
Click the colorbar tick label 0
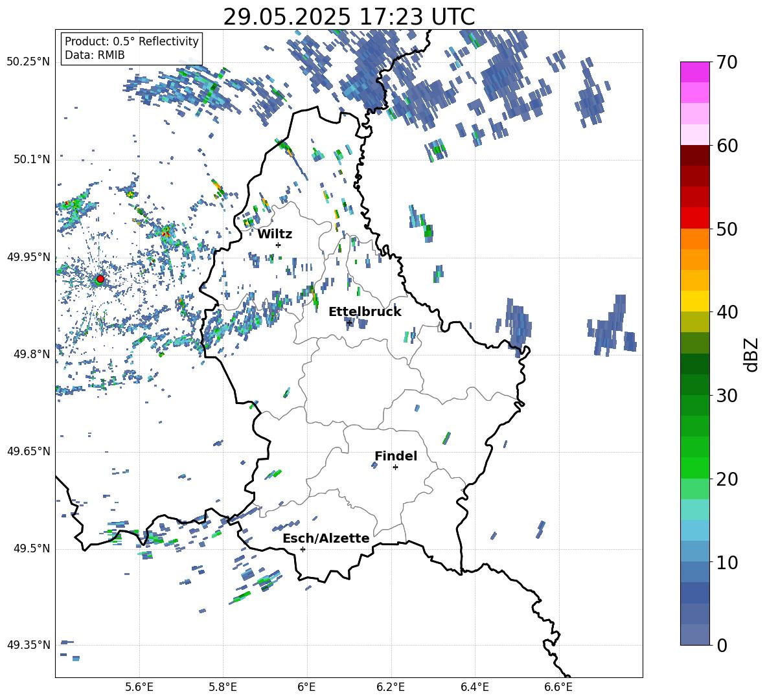point(721,645)
